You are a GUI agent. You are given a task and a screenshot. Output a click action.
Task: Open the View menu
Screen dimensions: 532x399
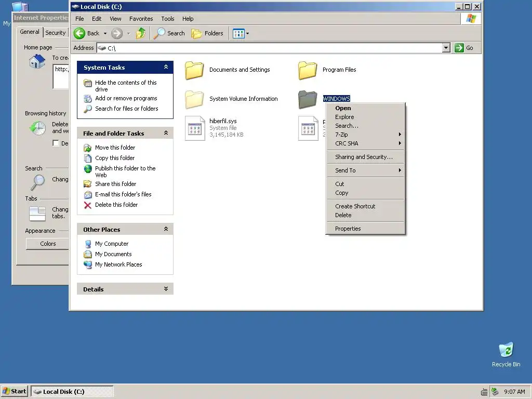[x=115, y=19]
